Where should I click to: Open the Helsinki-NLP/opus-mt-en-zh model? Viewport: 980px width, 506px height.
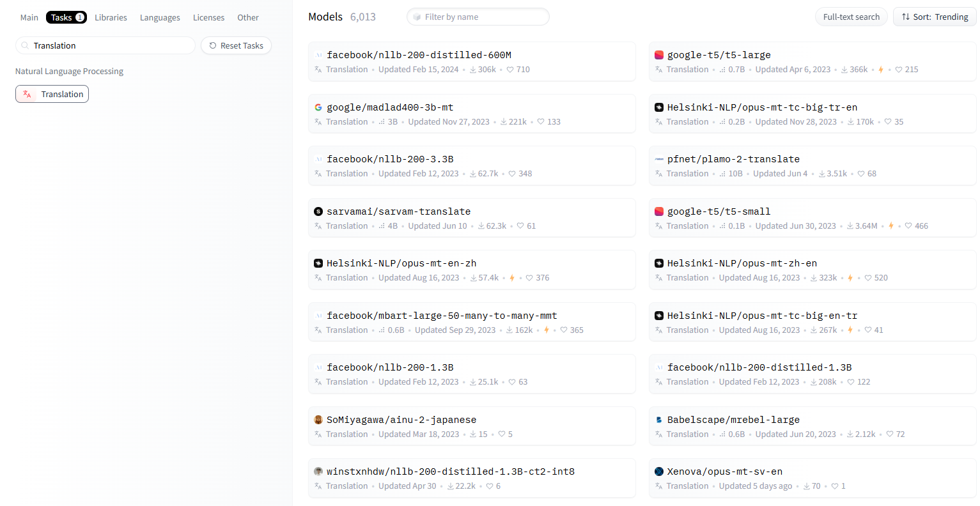(x=472, y=270)
